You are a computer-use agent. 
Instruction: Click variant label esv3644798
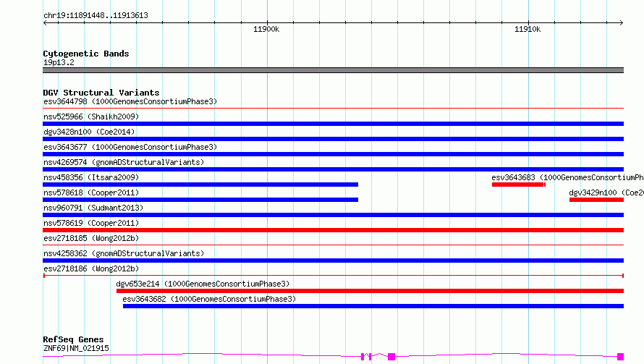tap(130, 101)
